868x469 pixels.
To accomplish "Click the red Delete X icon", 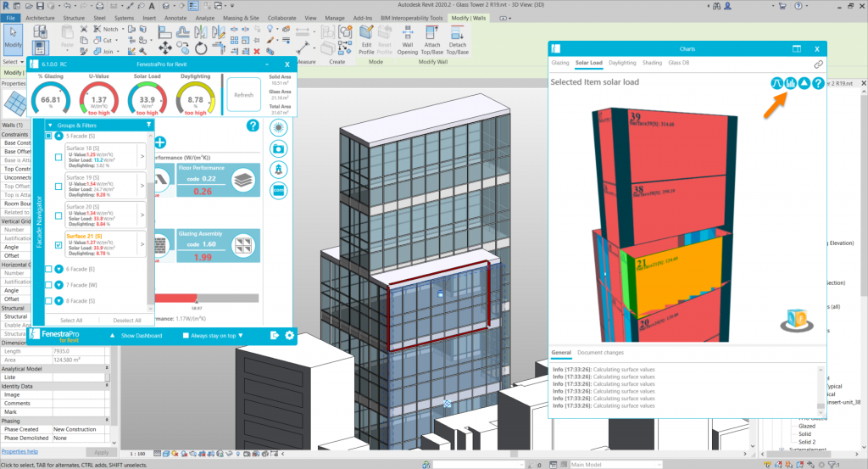I will pos(257,52).
